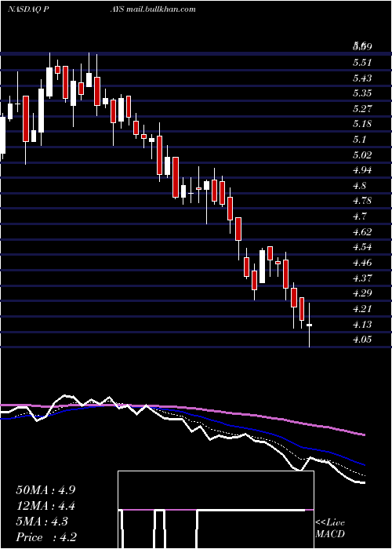Screen dimensions: 392x549
Task: Click the 4.78 price axis label
Action: tap(362, 202)
